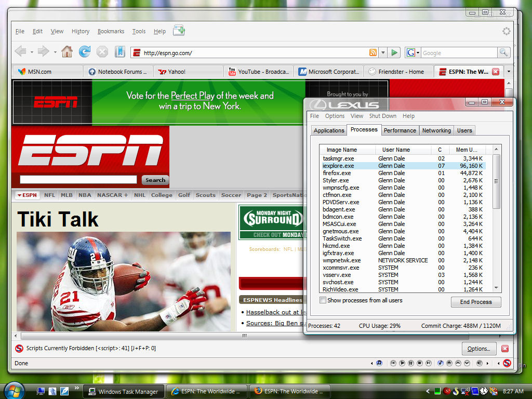Open the list all tabs dropdown

(509, 72)
